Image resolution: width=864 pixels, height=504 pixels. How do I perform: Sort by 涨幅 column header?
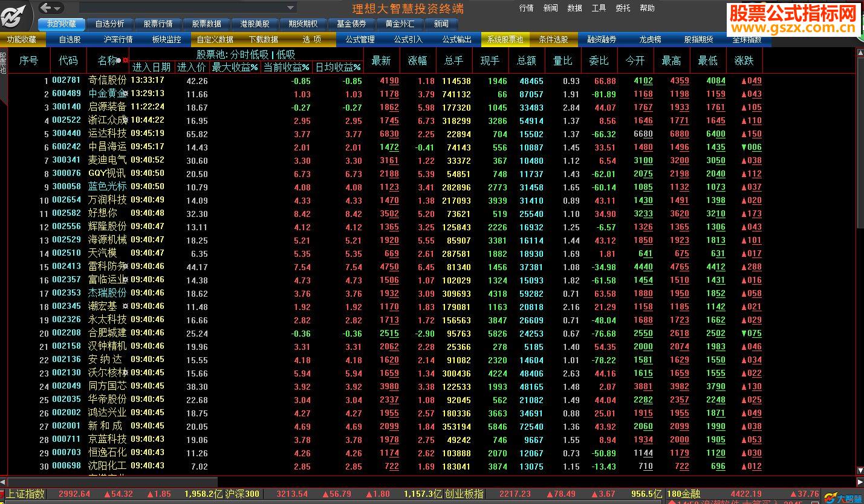[418, 60]
